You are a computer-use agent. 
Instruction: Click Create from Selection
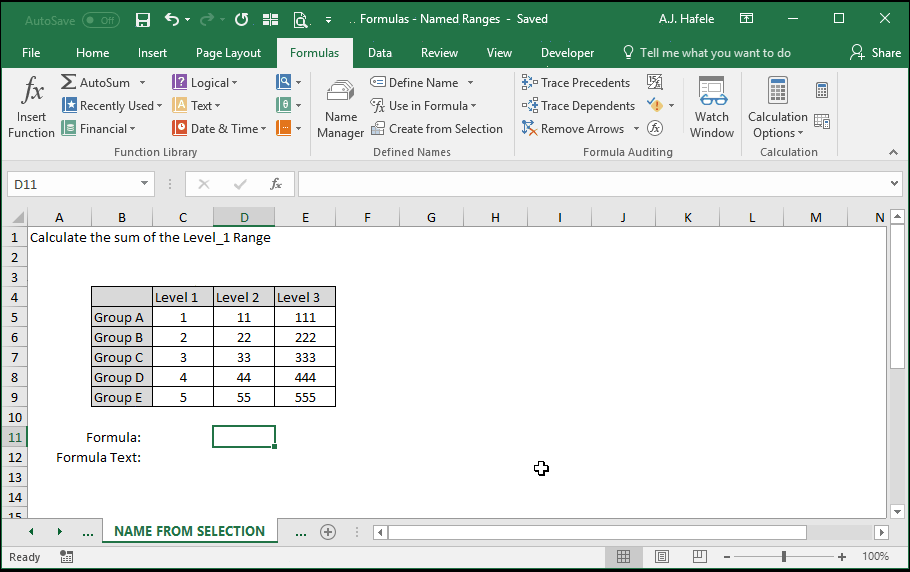click(x=436, y=129)
